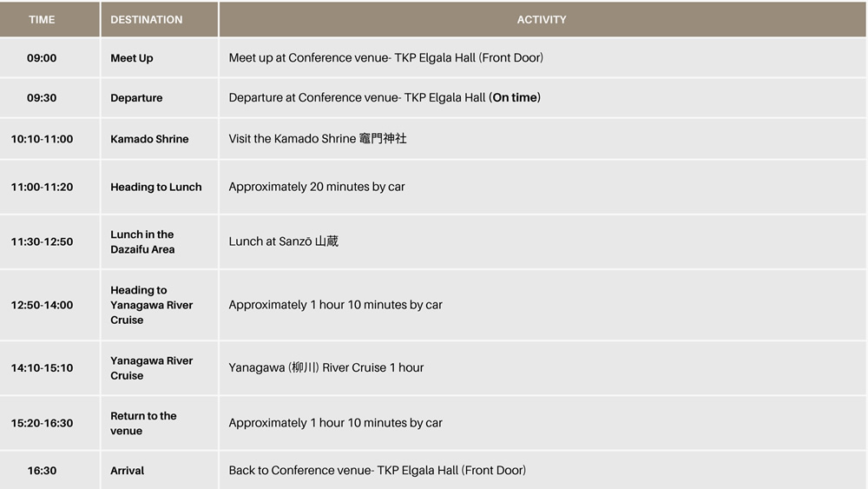Click the Kamado Shrine destination cell

pos(149,139)
